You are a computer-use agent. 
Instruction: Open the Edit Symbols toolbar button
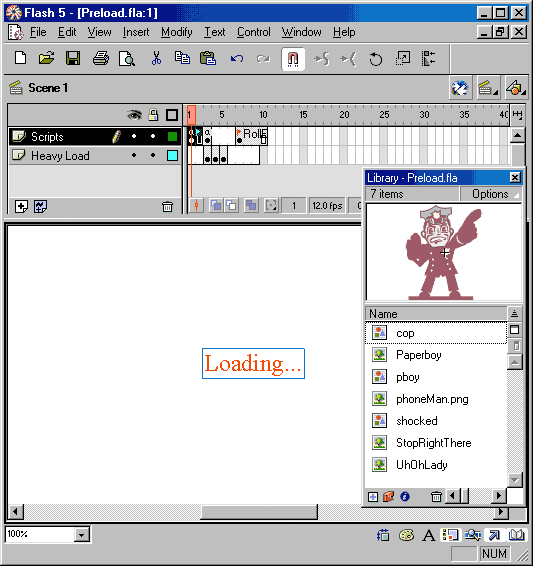coord(515,88)
